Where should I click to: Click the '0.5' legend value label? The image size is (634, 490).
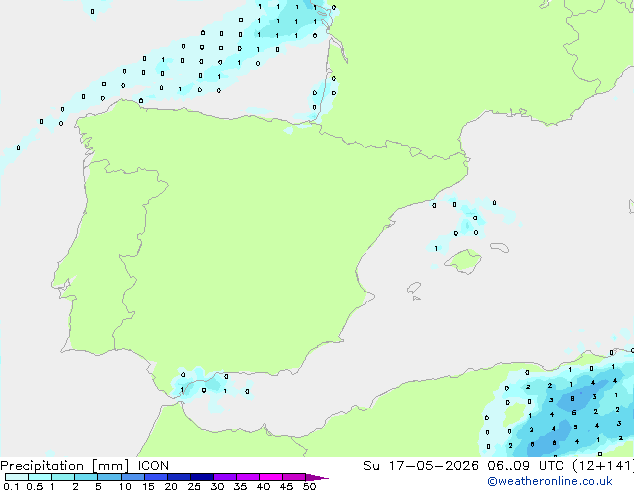(34, 486)
